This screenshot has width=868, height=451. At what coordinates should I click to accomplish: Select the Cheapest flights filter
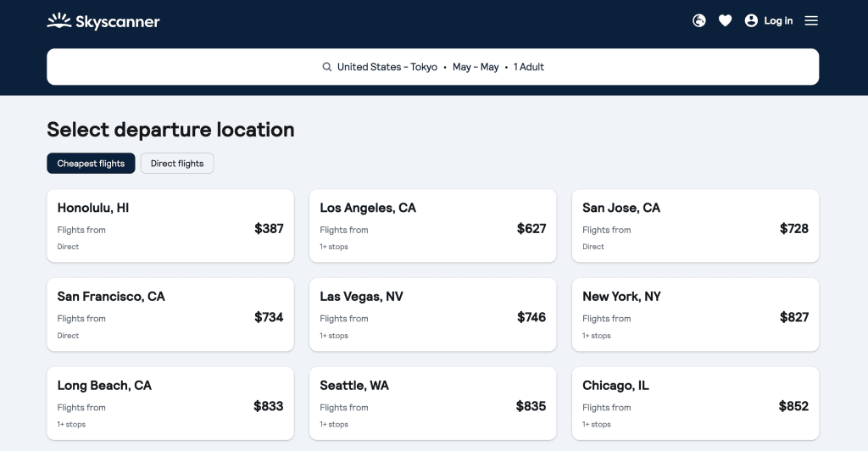coord(91,164)
